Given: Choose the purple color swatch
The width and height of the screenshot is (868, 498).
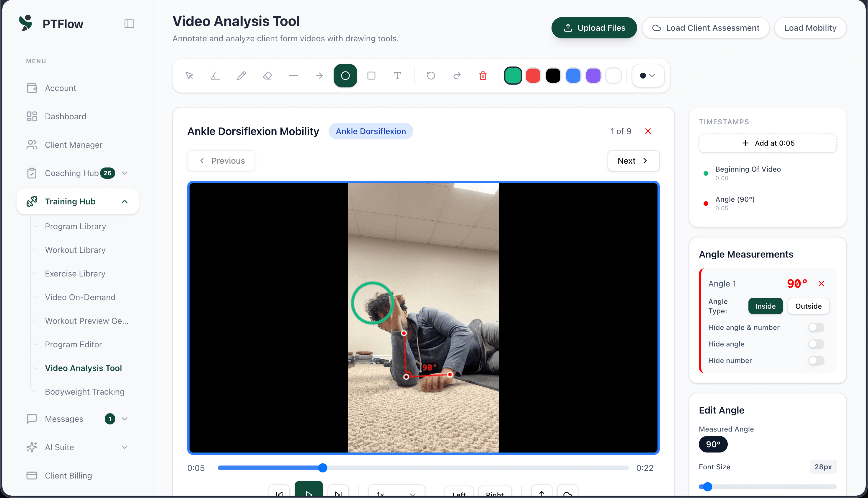Looking at the screenshot, I should pos(593,76).
